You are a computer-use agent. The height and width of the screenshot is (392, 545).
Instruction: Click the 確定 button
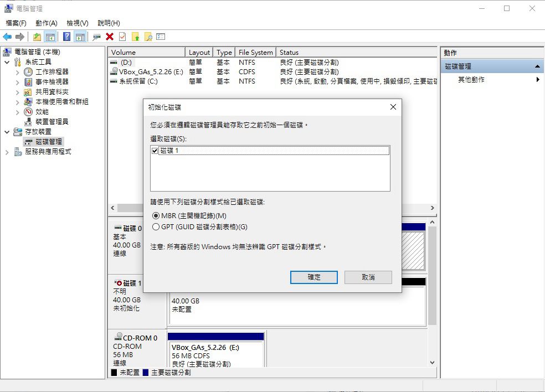[x=314, y=277]
